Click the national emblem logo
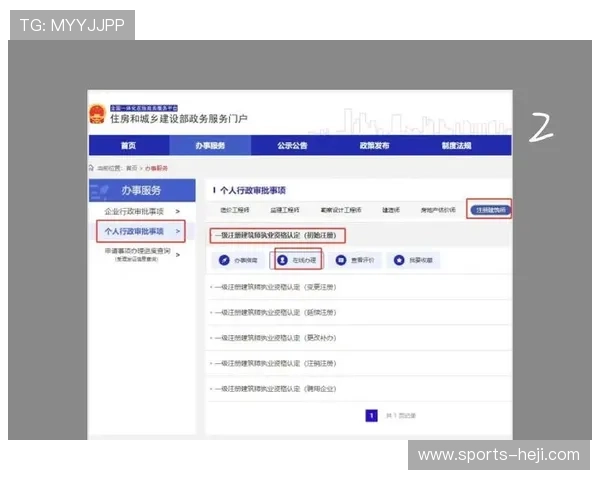 tap(97, 114)
